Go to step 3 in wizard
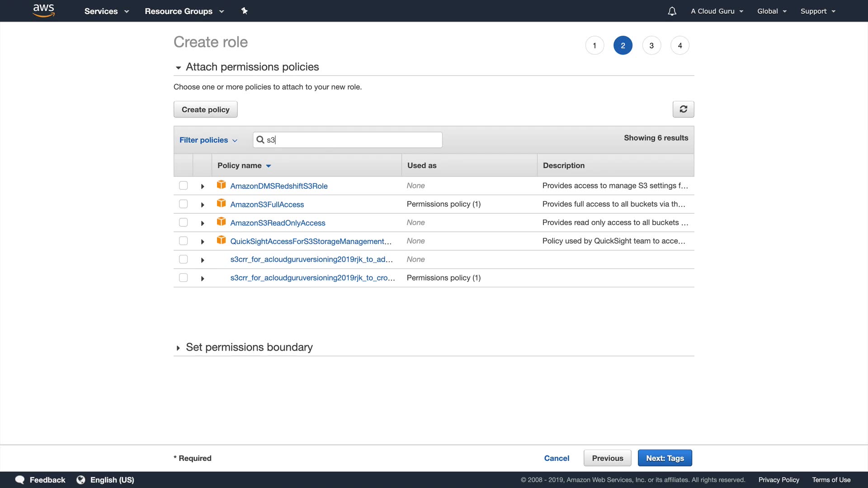 (x=651, y=46)
